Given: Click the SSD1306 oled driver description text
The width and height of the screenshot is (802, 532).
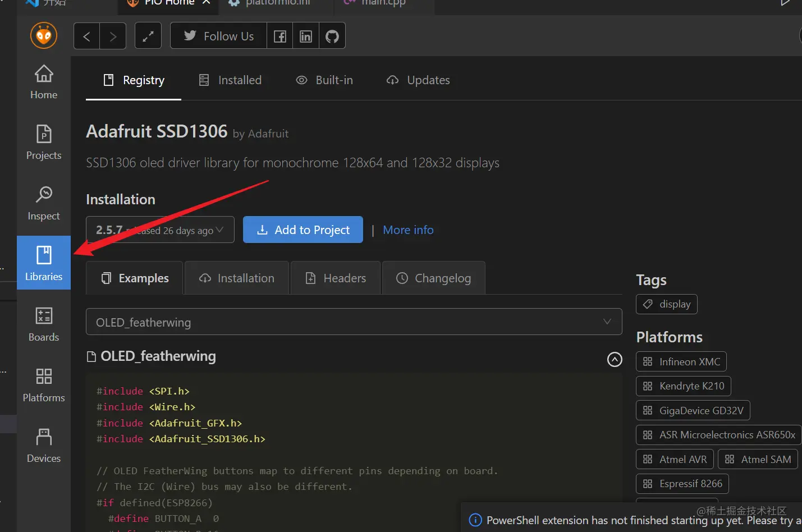Looking at the screenshot, I should (x=292, y=163).
